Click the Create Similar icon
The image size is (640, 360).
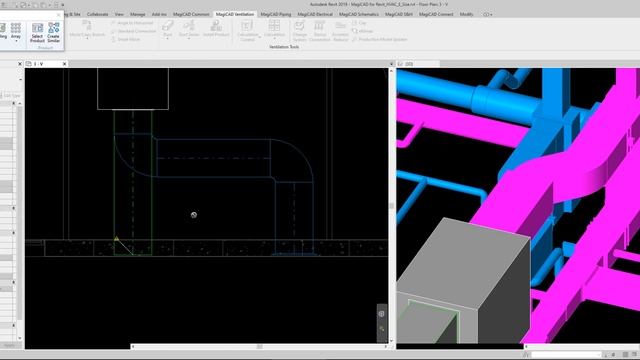[x=53, y=32]
